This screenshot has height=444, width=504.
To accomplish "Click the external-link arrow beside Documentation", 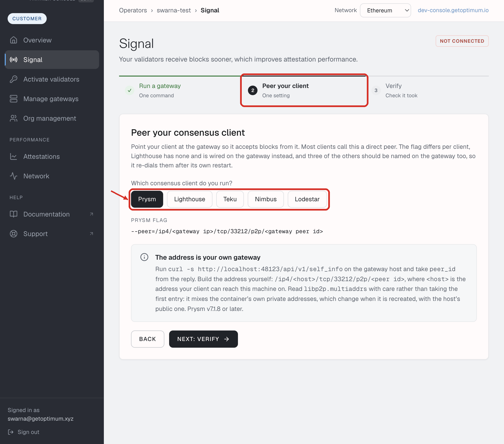I will 91,214.
